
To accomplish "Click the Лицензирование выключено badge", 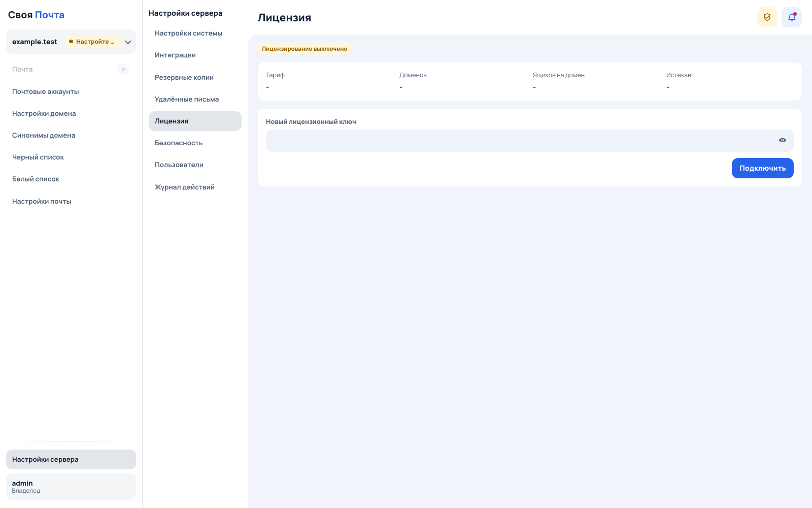I will tap(304, 49).
